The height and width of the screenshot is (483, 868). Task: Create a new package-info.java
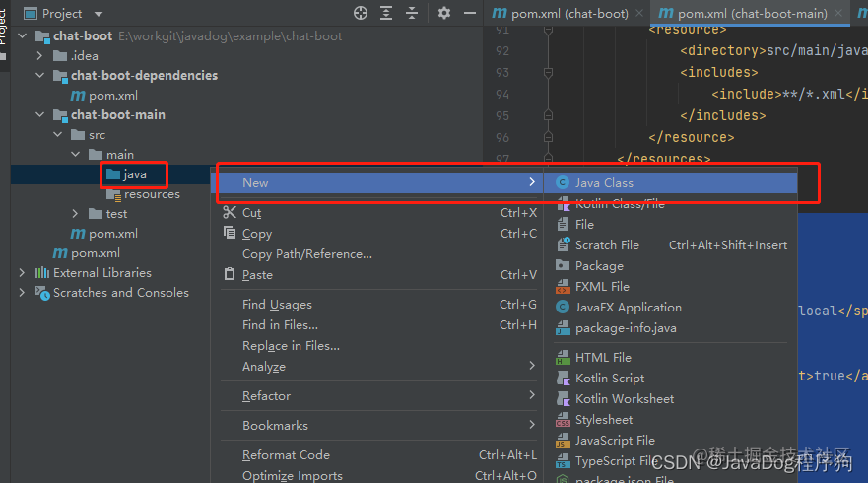[x=670, y=328]
